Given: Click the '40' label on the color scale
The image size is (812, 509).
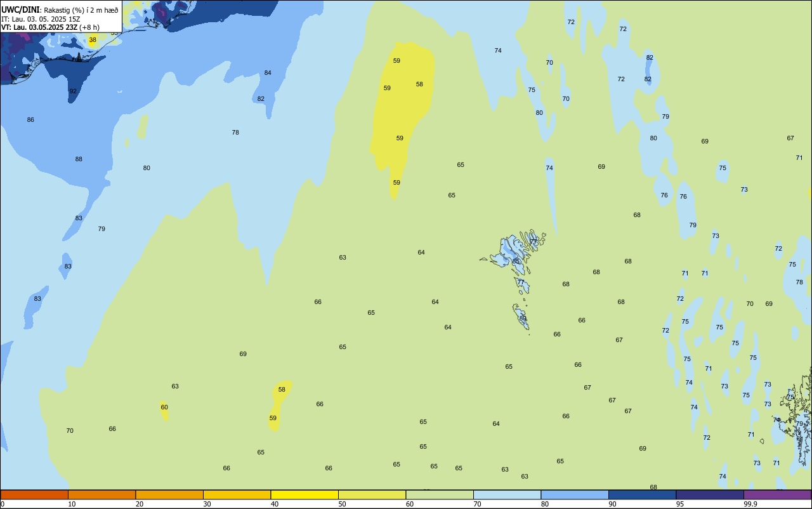Looking at the screenshot, I should (x=275, y=504).
